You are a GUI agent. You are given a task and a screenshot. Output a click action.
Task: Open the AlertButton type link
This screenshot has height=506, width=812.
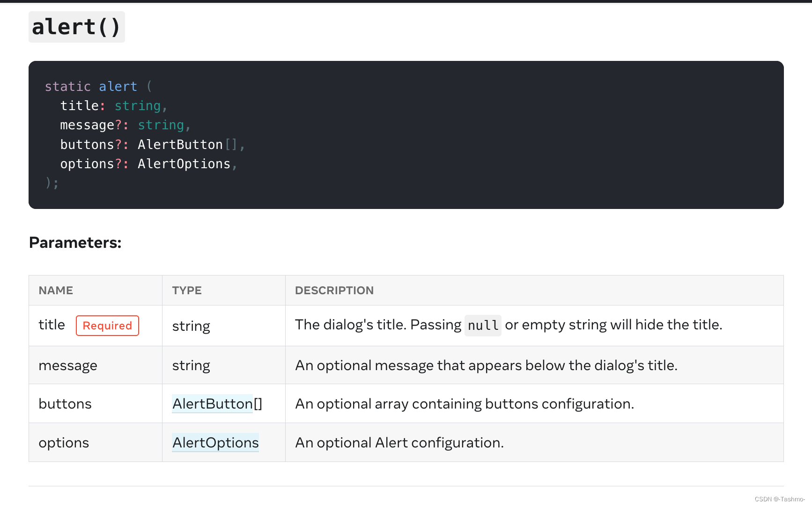(212, 403)
